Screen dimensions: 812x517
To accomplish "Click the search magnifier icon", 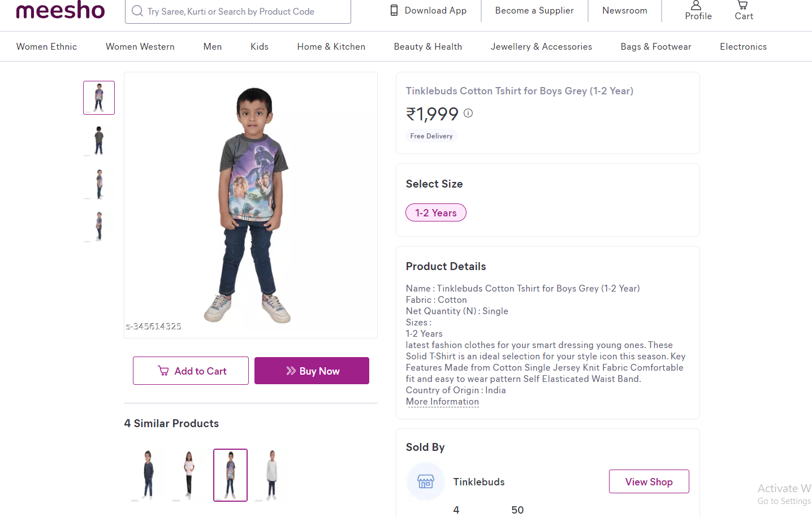I will coord(137,11).
